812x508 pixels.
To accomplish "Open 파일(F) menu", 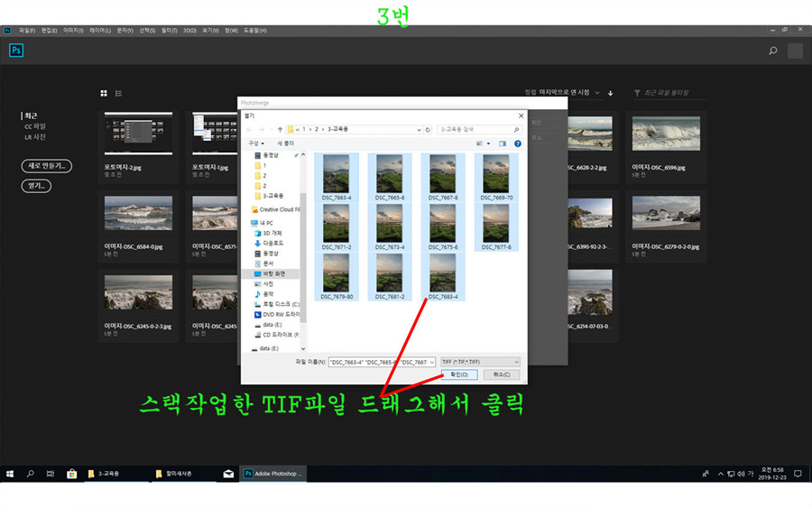I will 27,31.
